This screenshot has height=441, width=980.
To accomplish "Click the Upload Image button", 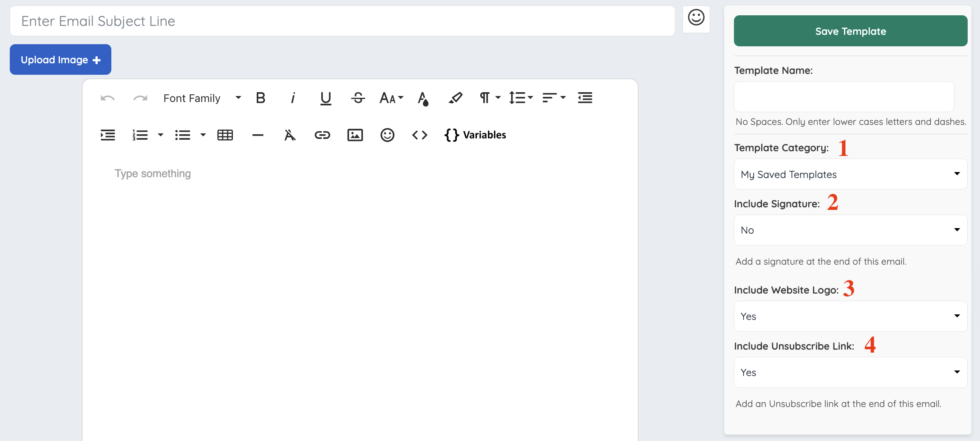I will click(60, 59).
